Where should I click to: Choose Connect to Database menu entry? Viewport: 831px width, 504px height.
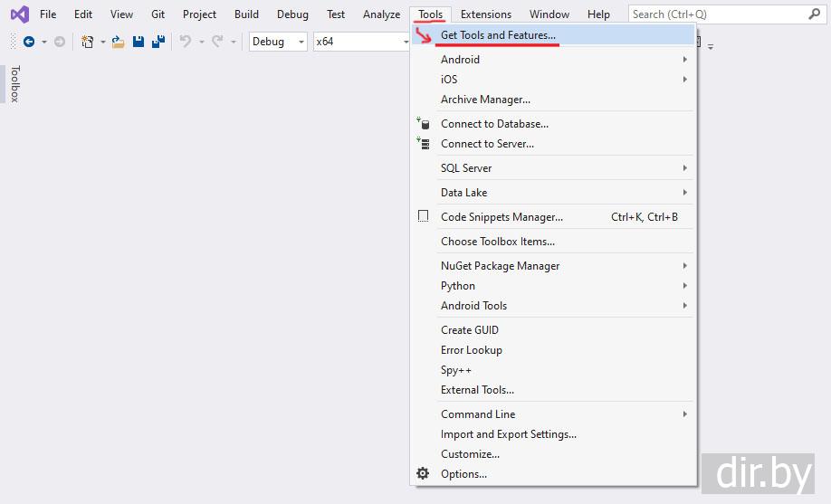click(494, 124)
